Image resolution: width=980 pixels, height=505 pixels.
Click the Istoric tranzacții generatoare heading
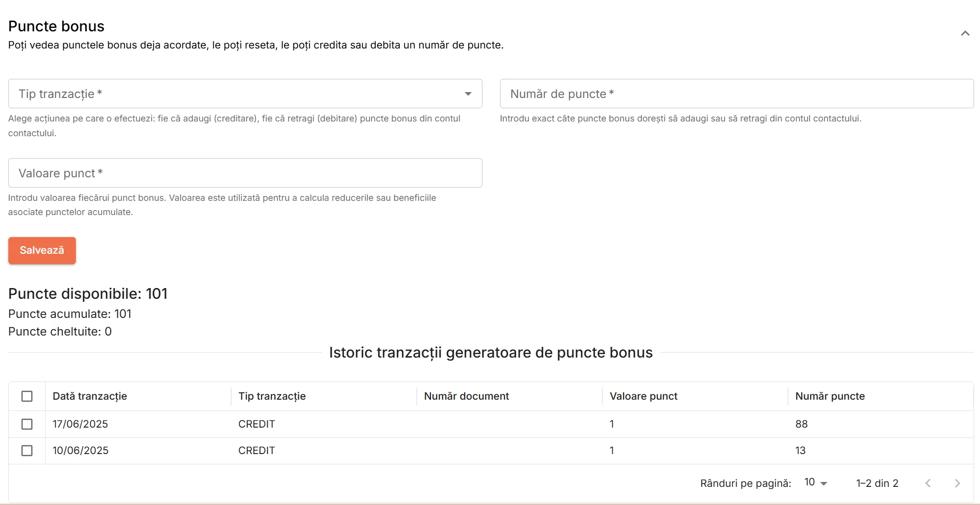pos(491,353)
